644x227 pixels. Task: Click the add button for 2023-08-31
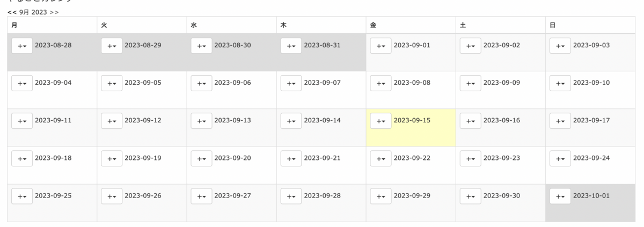[x=291, y=46]
